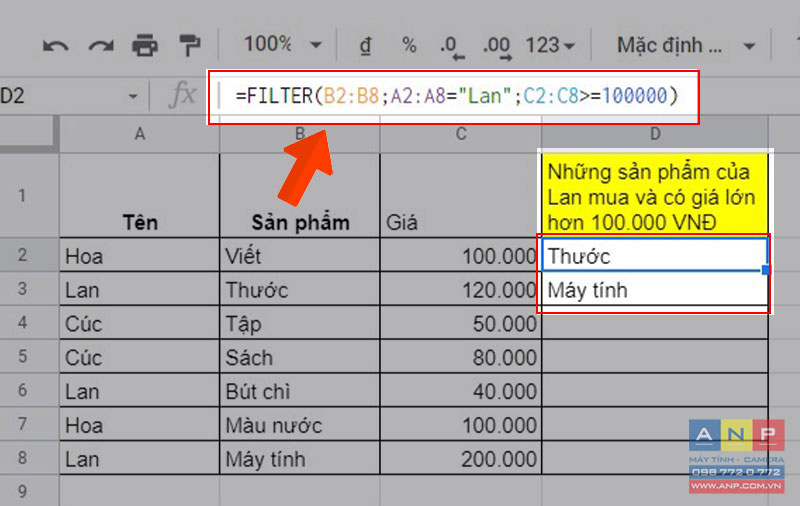Select cell D2 containing Thước
The height and width of the screenshot is (506, 800).
pyautogui.click(x=655, y=255)
